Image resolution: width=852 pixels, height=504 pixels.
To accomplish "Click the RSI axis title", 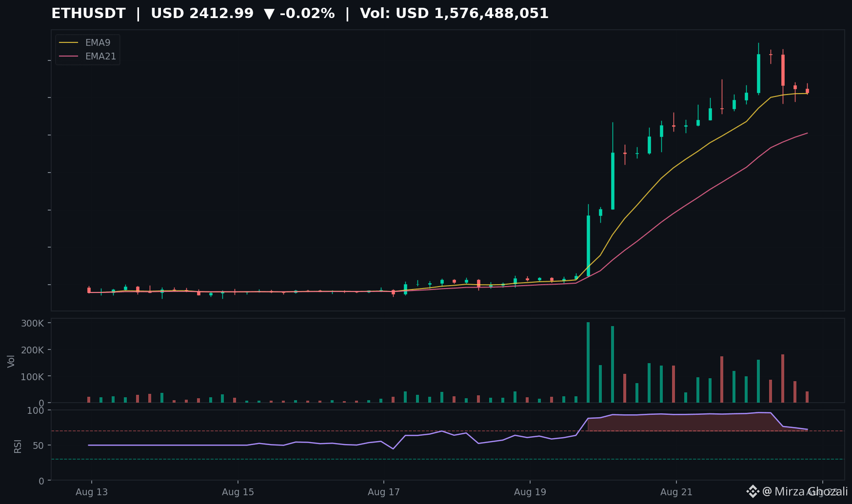I will [x=18, y=446].
